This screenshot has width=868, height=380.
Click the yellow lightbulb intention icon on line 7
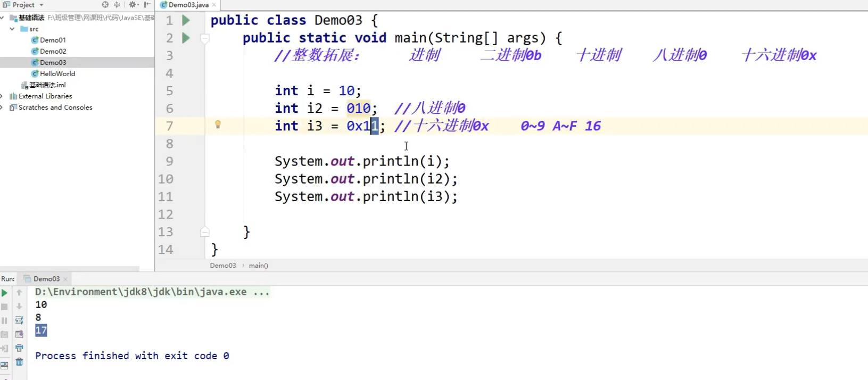tap(218, 125)
